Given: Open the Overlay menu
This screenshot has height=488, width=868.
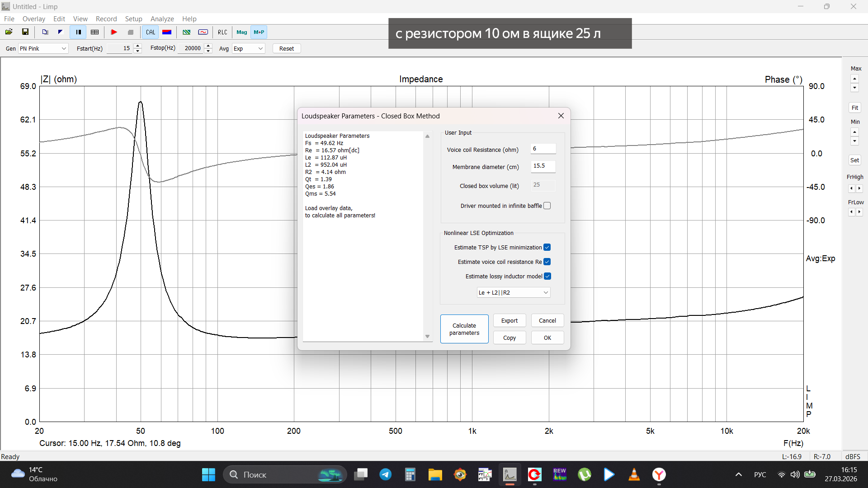Looking at the screenshot, I should pos(34,19).
